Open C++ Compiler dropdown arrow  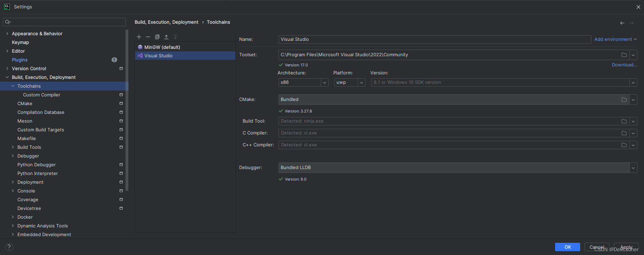[633, 145]
